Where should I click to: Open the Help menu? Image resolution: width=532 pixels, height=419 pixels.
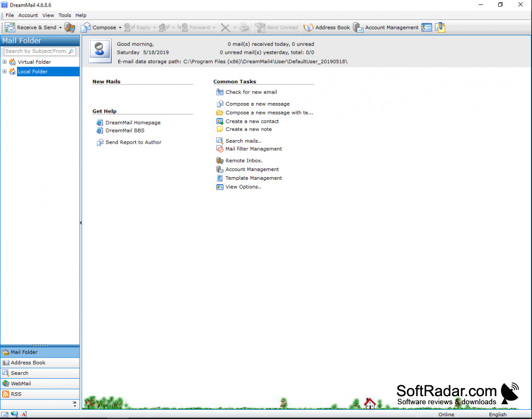(x=81, y=15)
